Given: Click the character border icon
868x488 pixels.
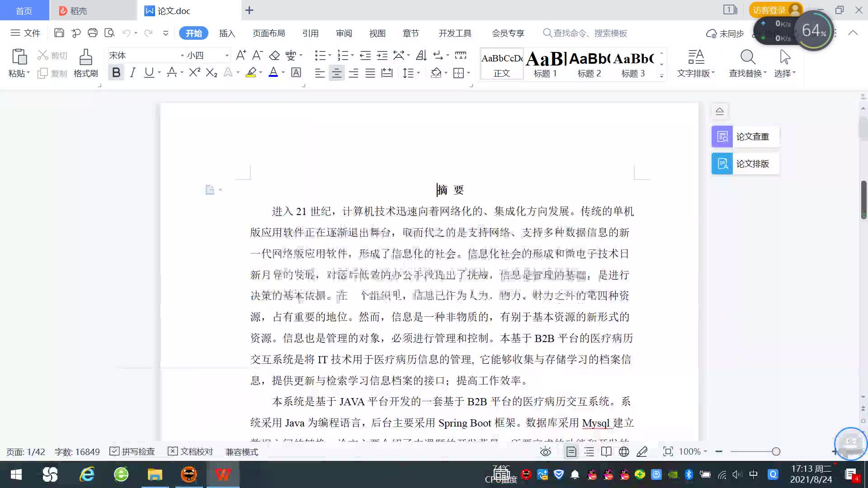Looking at the screenshot, I should click(x=296, y=72).
